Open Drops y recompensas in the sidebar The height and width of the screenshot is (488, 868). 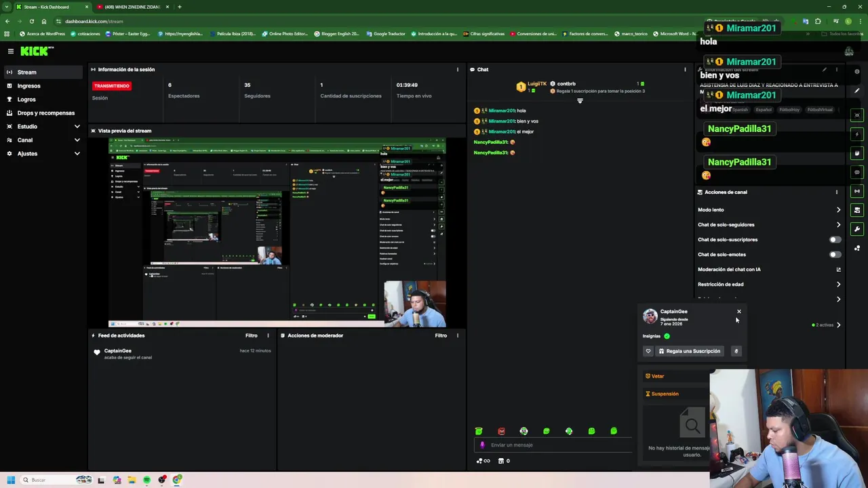click(43, 113)
